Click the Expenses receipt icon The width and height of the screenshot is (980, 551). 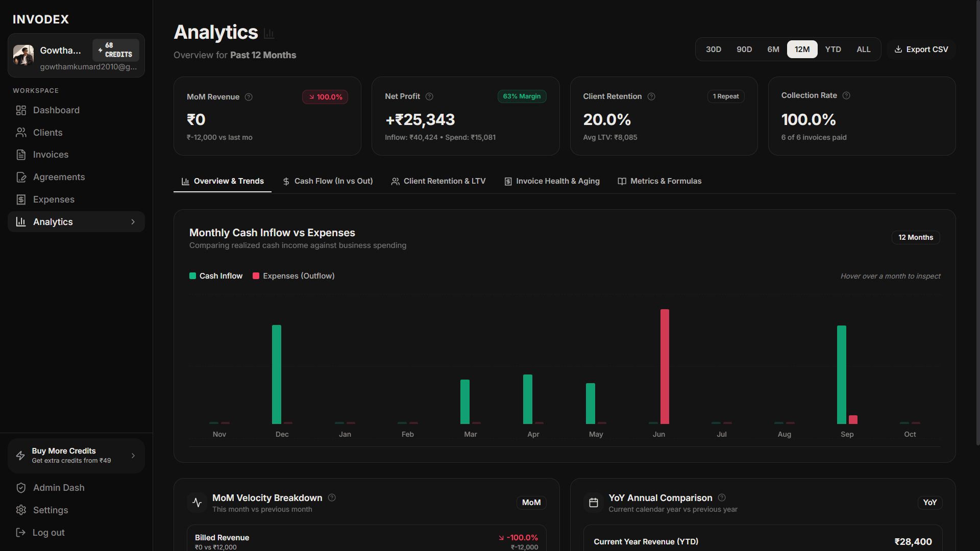[21, 199]
